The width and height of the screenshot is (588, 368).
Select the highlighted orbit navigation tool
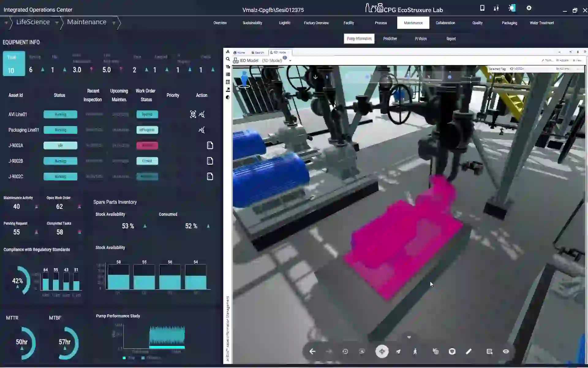(x=382, y=351)
